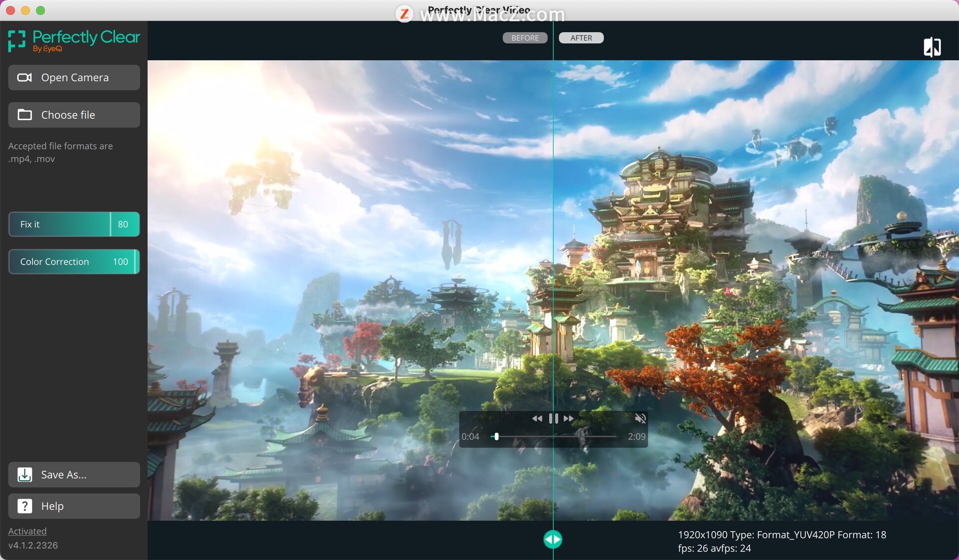The height and width of the screenshot is (560, 959).
Task: Rewind the video playback
Action: [x=537, y=418]
